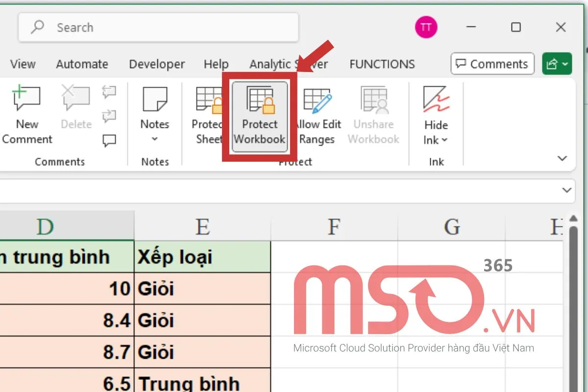Screen dimensions: 588x392
Task: Click the TT account avatar
Action: [x=426, y=27]
